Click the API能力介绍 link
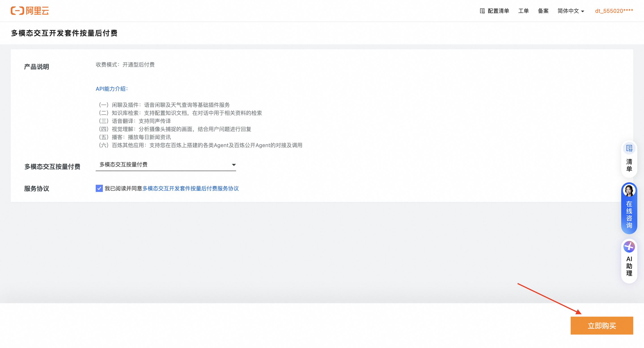 click(x=112, y=89)
